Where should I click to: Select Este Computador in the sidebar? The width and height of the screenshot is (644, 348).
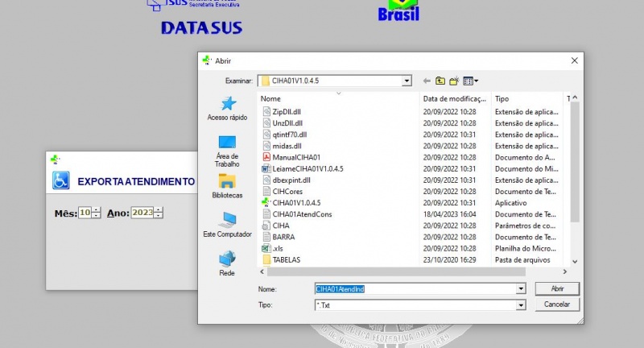point(227,223)
